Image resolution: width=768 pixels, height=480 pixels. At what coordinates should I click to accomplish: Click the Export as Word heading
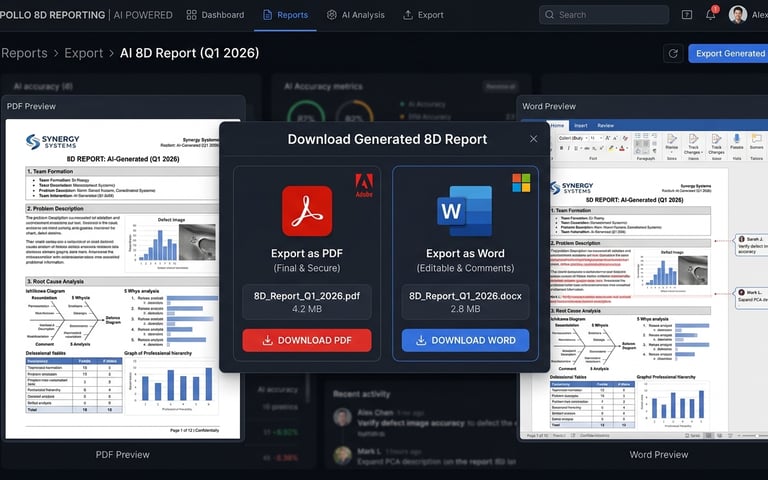pos(465,253)
